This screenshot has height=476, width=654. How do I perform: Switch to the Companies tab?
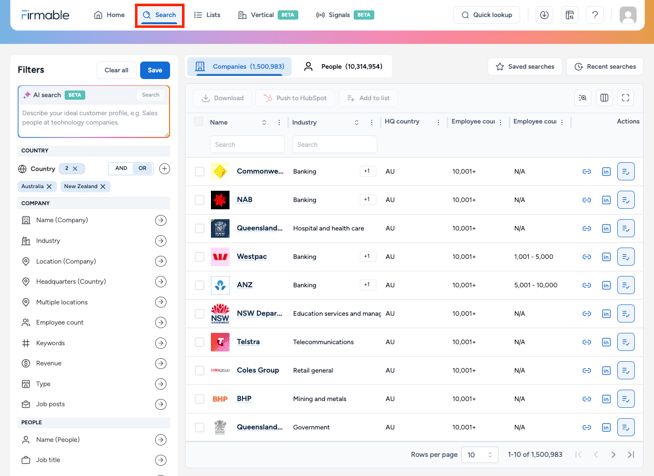pyautogui.click(x=240, y=66)
